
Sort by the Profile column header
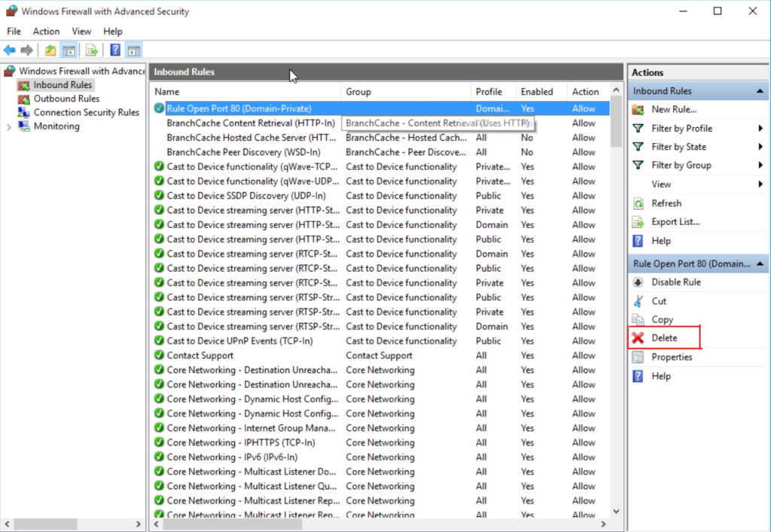(493, 92)
